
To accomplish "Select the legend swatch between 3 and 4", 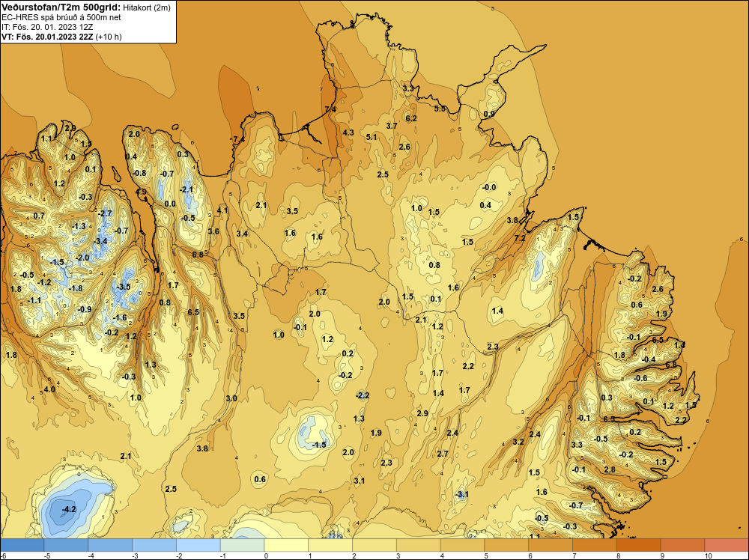I will pyautogui.click(x=419, y=545).
